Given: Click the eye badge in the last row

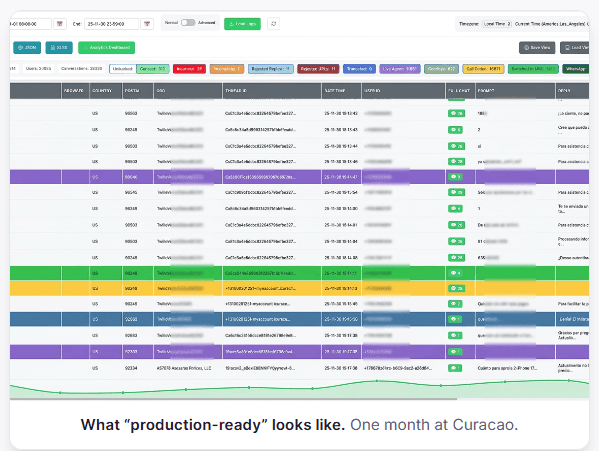Looking at the screenshot, I should click(455, 368).
